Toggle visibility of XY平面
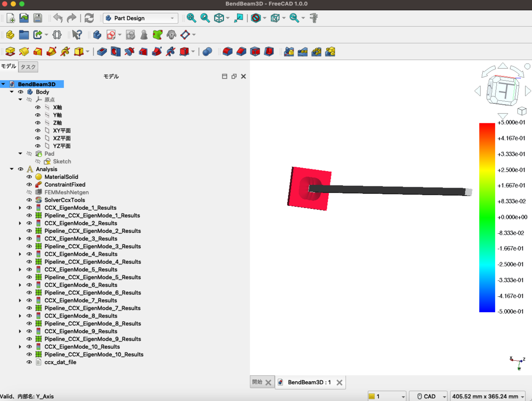 pos(38,130)
